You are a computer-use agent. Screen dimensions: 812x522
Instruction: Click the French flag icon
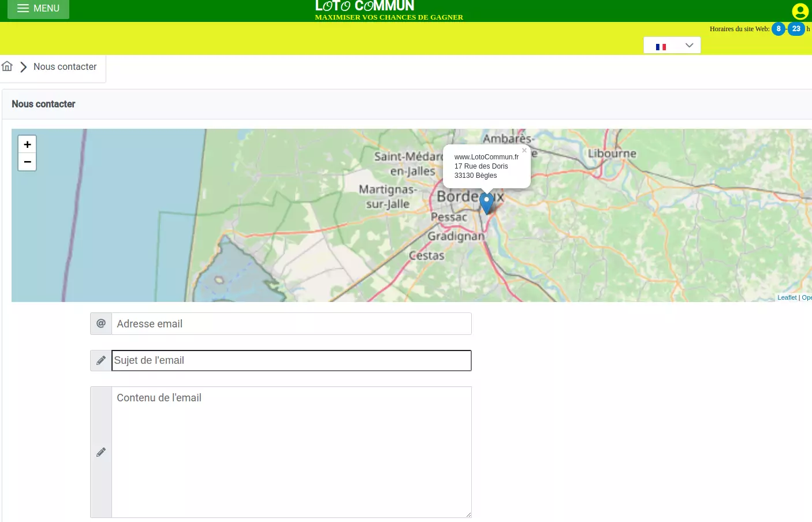tap(661, 47)
